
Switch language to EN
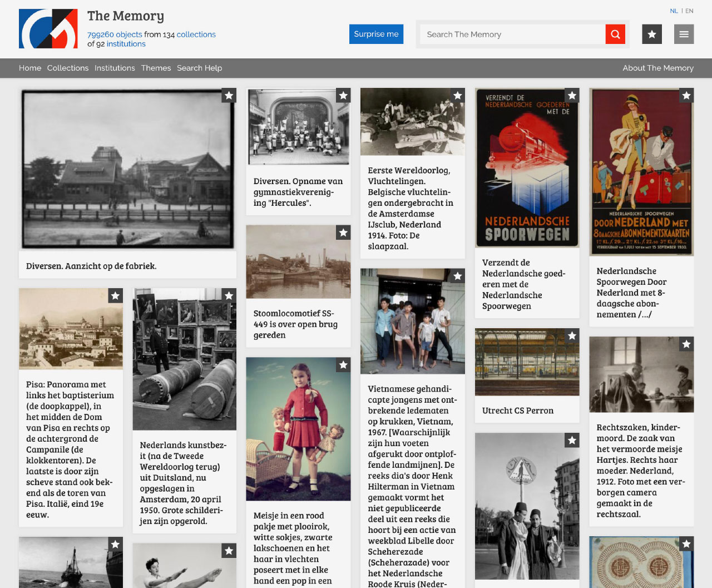(x=689, y=11)
